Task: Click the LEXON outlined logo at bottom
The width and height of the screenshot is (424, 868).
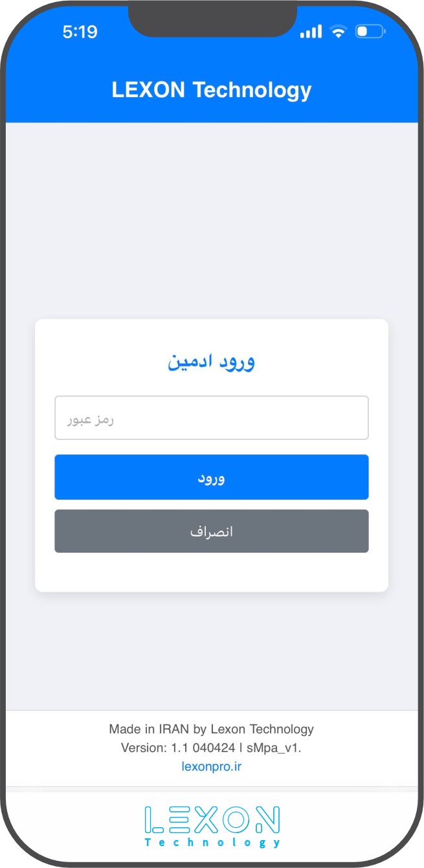Action: tap(212, 819)
